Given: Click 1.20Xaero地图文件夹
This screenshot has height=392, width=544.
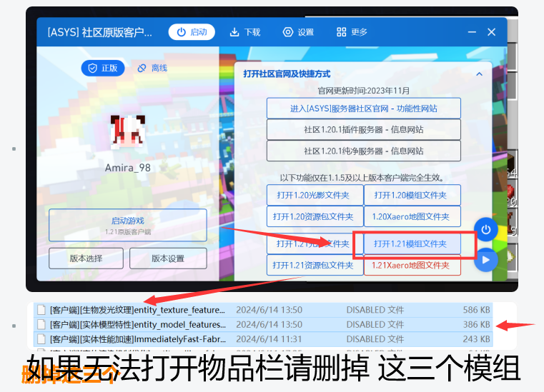Looking at the screenshot, I should pos(412,216).
